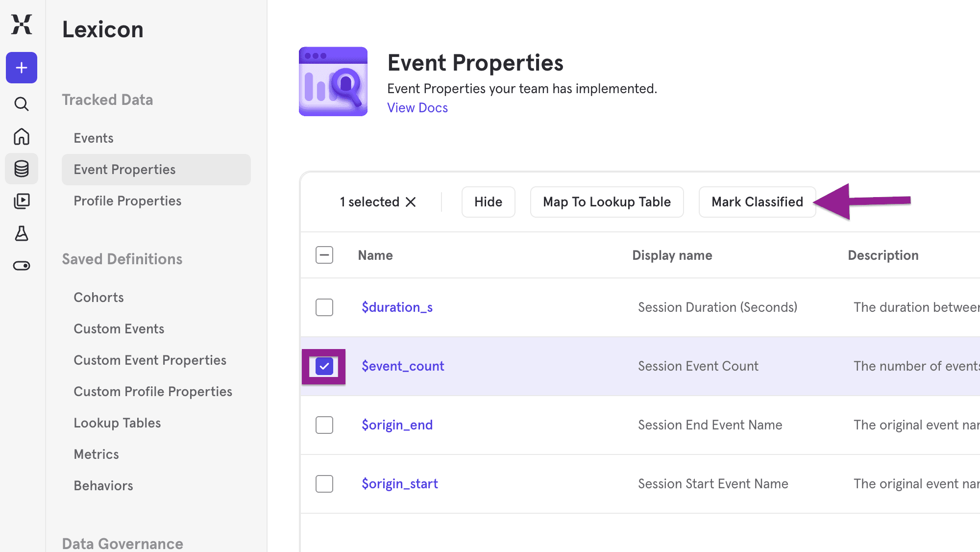
Task: Check the $duration_s row checkbox
Action: click(x=324, y=307)
